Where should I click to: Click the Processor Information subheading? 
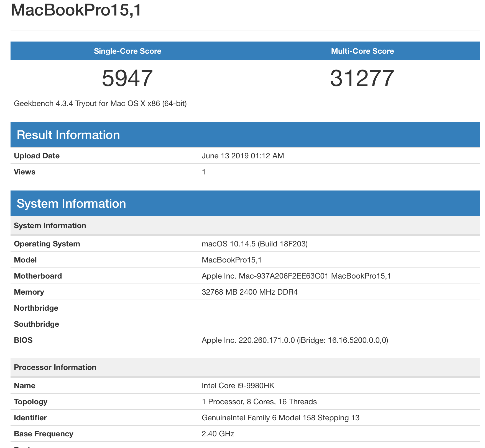click(x=55, y=367)
